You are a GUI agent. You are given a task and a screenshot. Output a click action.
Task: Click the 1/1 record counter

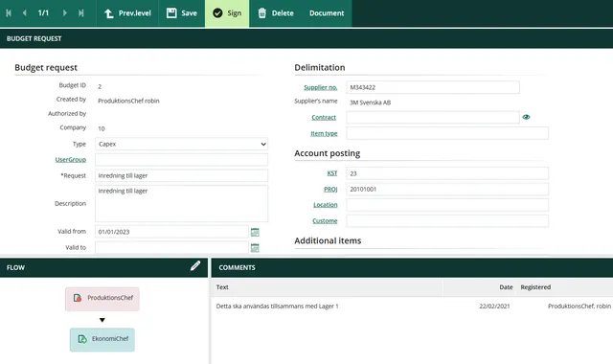click(43, 12)
